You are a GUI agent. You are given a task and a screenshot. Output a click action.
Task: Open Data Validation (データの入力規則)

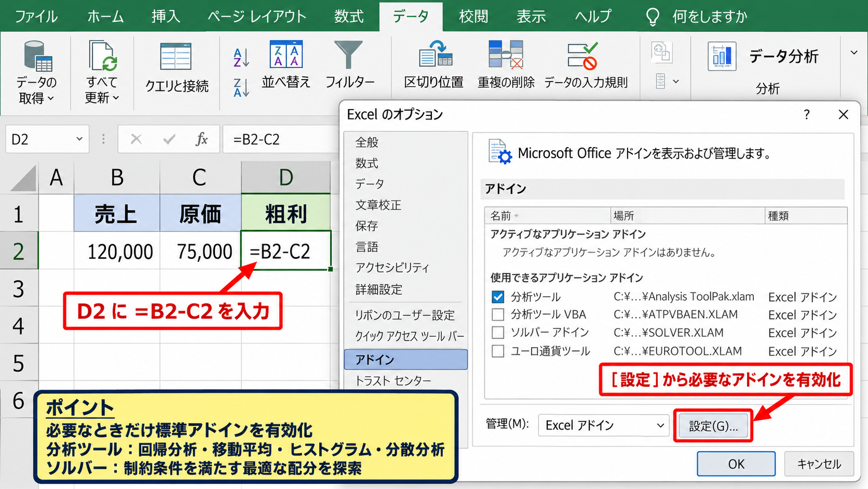click(586, 65)
